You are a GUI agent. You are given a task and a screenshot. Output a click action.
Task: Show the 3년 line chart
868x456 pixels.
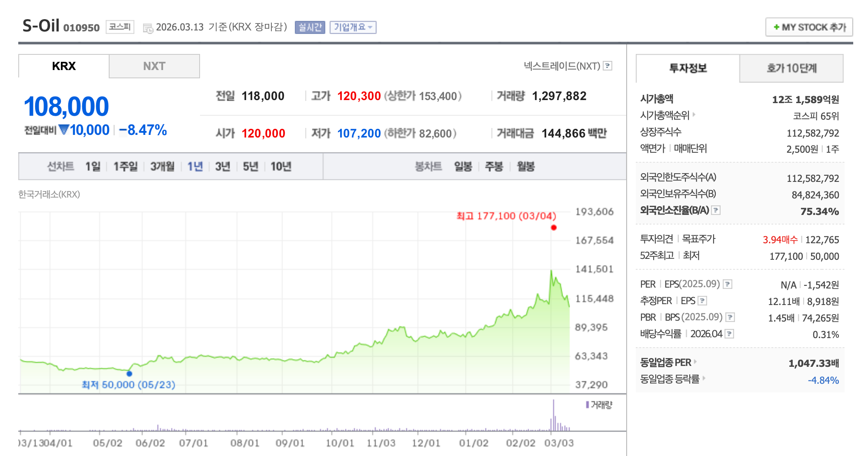(223, 167)
